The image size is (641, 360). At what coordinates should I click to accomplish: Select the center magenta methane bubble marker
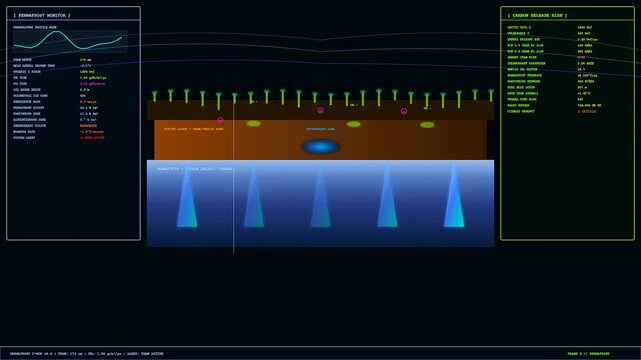[x=320, y=110]
